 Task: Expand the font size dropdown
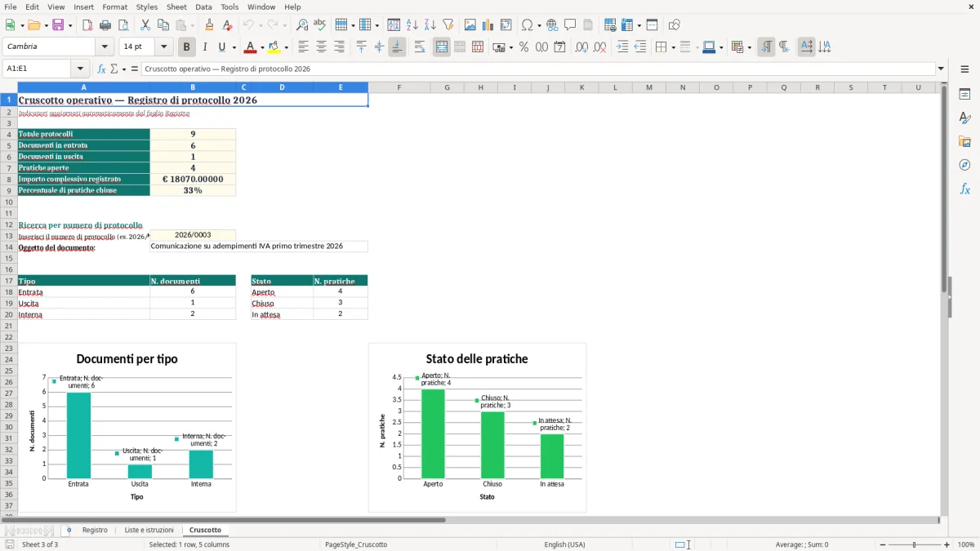[x=164, y=47]
